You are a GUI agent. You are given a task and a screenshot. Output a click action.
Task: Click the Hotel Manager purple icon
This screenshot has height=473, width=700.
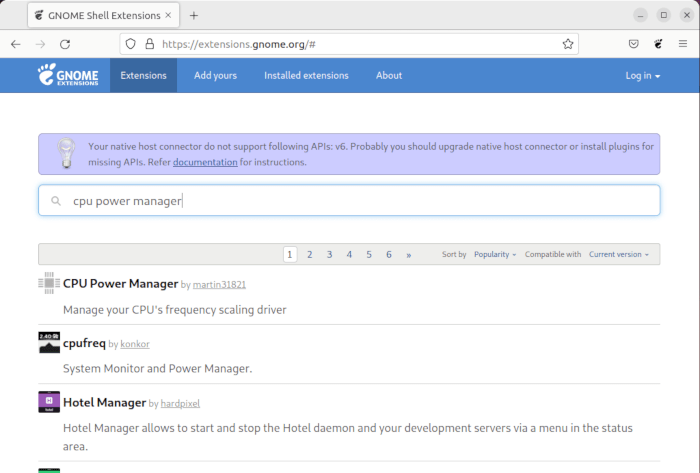[x=49, y=402]
